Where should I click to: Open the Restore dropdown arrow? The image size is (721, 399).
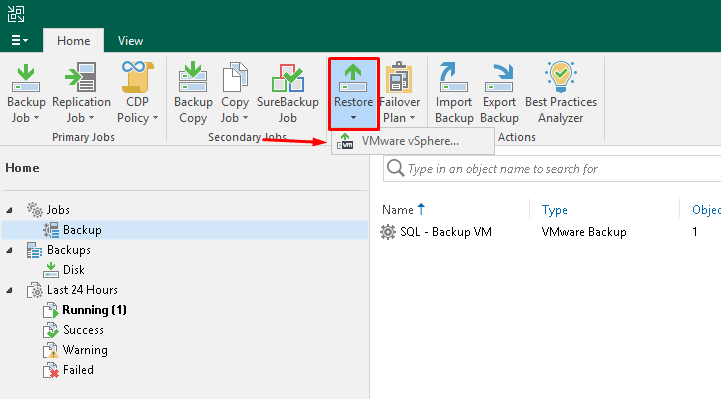[x=353, y=118]
